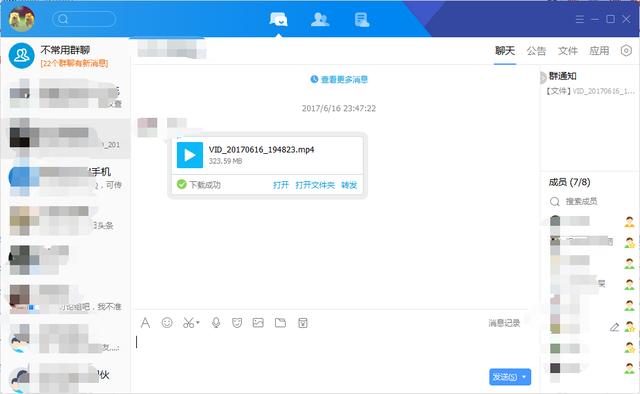640x394 pixels.
Task: Click the file name VID_20170616_194823.mp4
Action: 261,150
